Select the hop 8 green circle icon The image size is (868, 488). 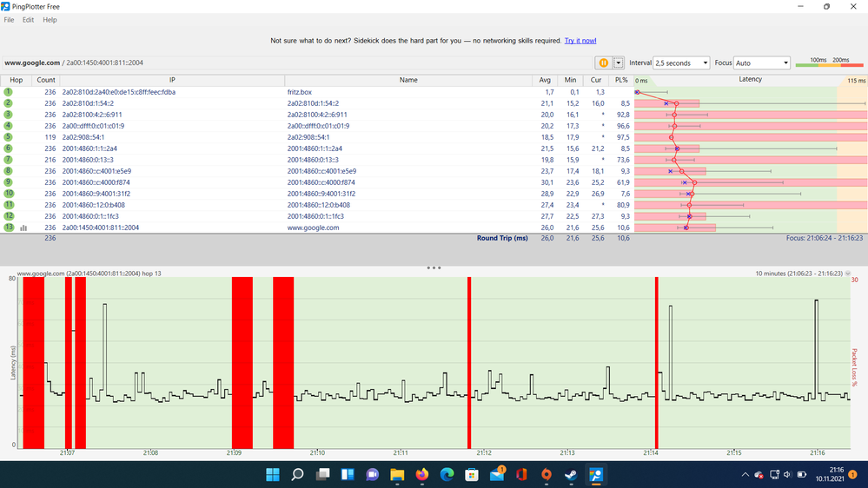pyautogui.click(x=9, y=171)
